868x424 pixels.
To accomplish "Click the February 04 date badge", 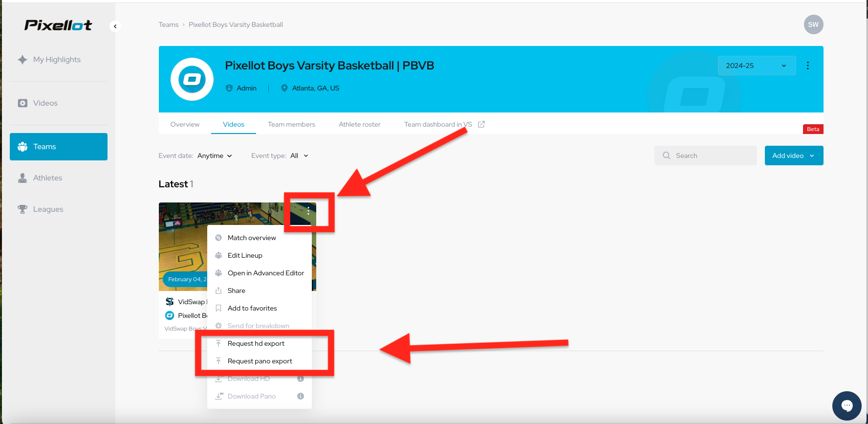I will point(186,279).
